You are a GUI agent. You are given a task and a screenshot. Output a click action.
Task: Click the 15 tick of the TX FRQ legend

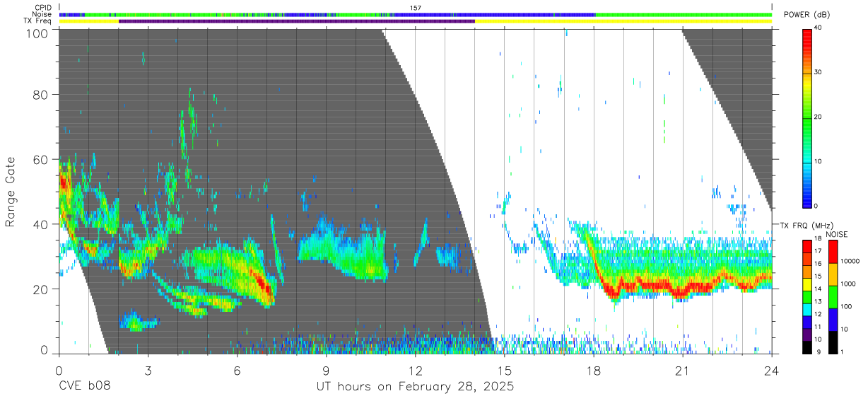coord(819,276)
